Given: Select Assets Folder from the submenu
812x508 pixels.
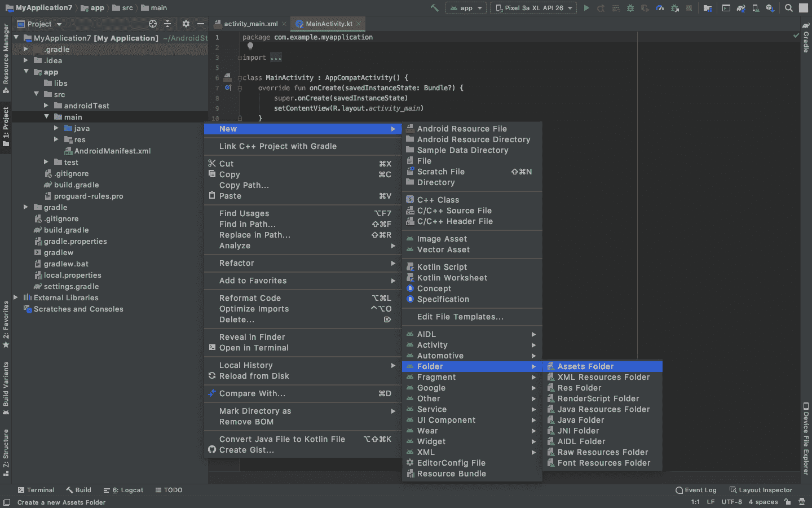Looking at the screenshot, I should 586,366.
